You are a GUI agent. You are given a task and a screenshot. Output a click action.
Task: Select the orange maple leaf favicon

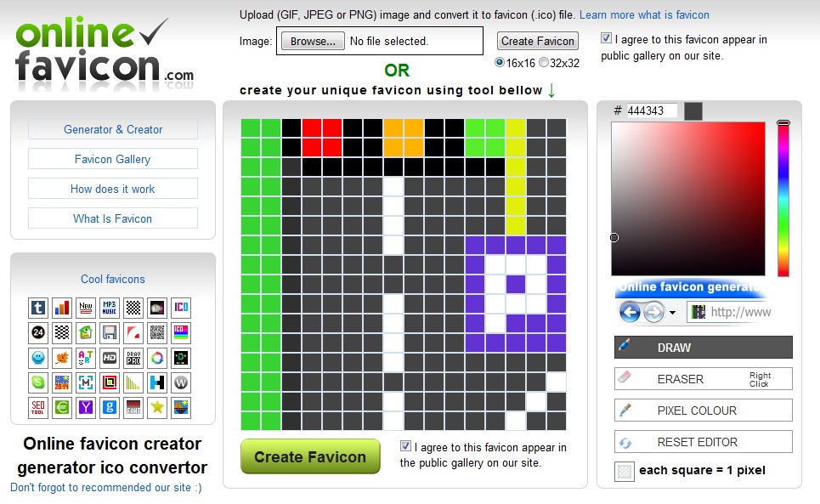(62, 358)
